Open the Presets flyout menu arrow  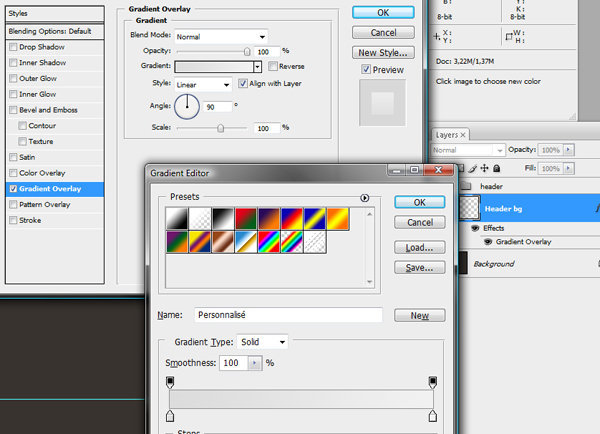pos(364,198)
